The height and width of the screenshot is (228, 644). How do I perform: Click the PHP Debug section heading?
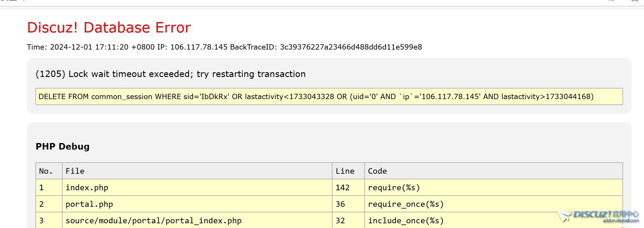pos(63,147)
